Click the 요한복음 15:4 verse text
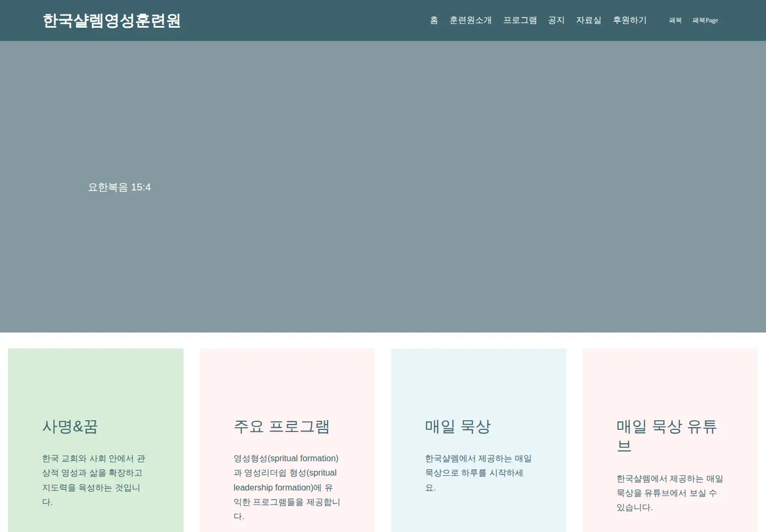Viewport: 766px width, 532px height. [x=120, y=187]
